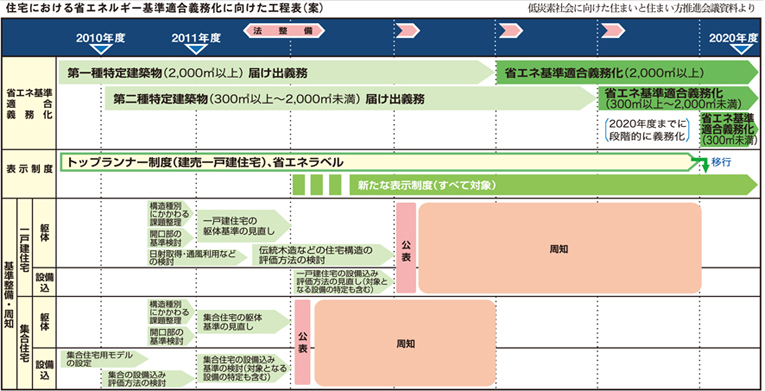Click 周知 block in 一戸建住宅 section
This screenshot has width=765, height=391.
pyautogui.click(x=560, y=248)
